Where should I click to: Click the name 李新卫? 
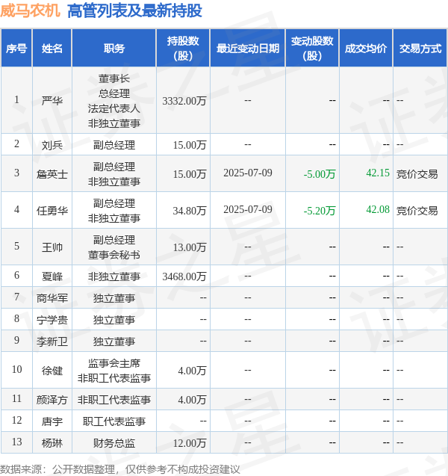point(52,341)
